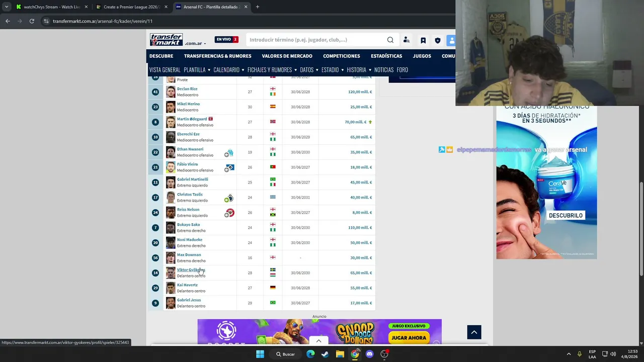Screen dimensions: 644x362
Task: Click the Transfermarkt logo
Action: tap(166, 40)
